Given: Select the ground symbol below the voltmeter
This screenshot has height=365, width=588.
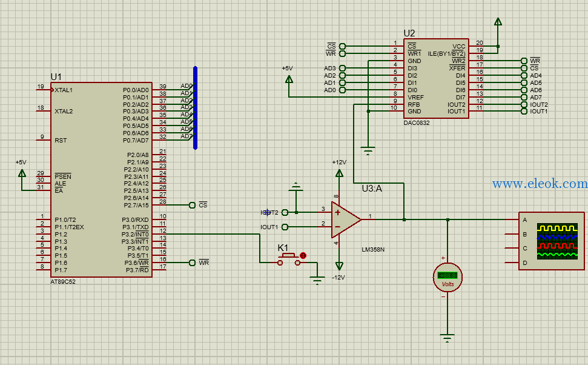Looking at the screenshot, I should point(448,338).
